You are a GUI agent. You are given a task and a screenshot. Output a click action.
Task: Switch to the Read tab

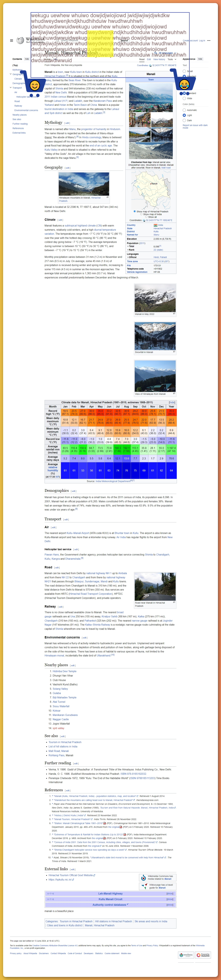pyautogui.click(x=142, y=59)
